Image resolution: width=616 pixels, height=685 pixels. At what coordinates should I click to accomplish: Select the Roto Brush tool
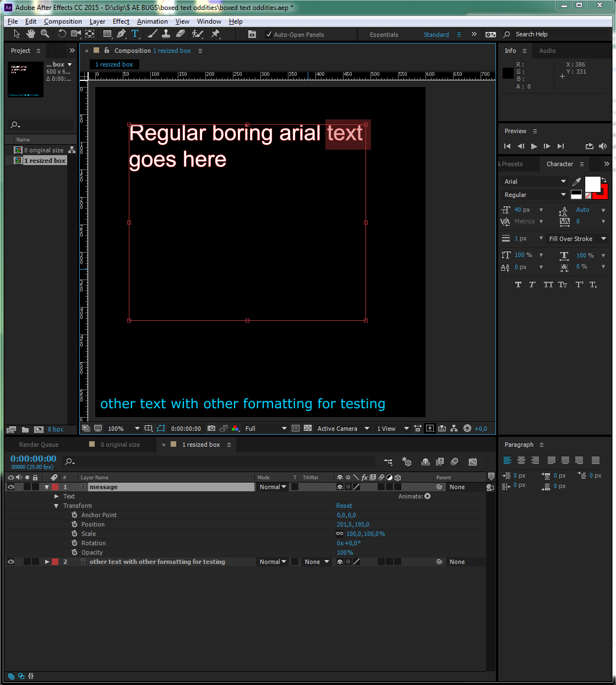[x=197, y=34]
